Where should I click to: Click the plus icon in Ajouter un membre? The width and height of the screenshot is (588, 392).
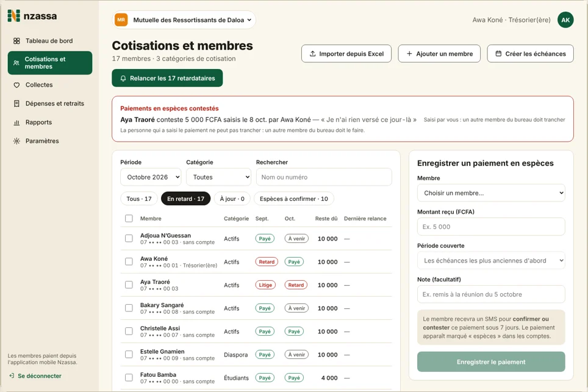pos(409,54)
